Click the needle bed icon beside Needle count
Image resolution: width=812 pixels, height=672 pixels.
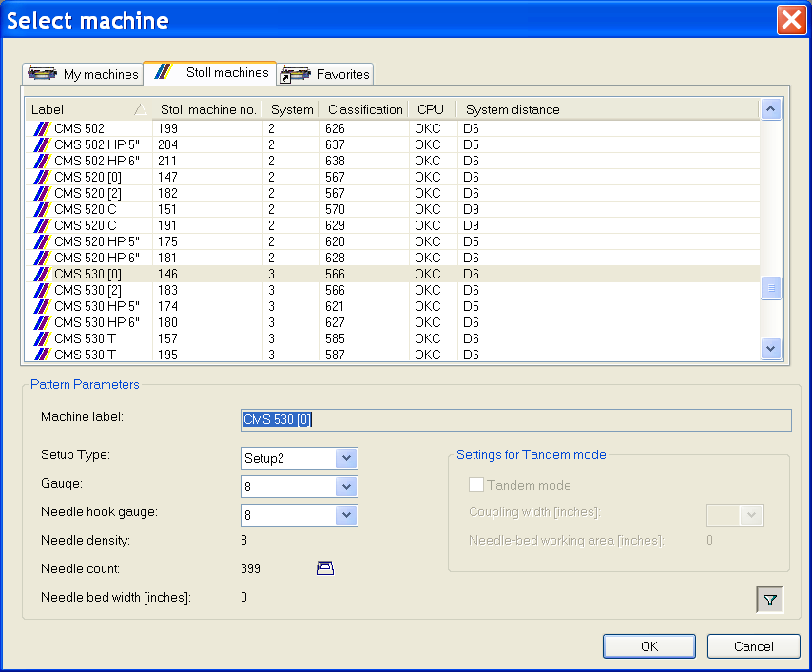click(325, 568)
